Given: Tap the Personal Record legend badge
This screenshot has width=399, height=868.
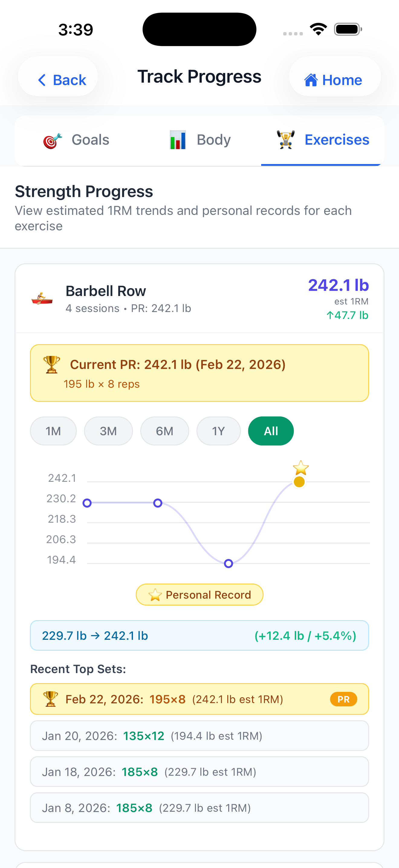Looking at the screenshot, I should [x=199, y=595].
